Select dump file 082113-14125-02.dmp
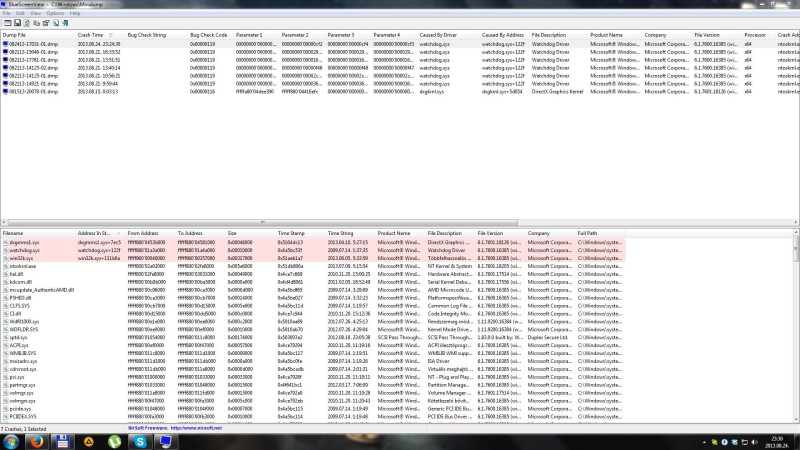The image size is (800, 450). point(33,68)
